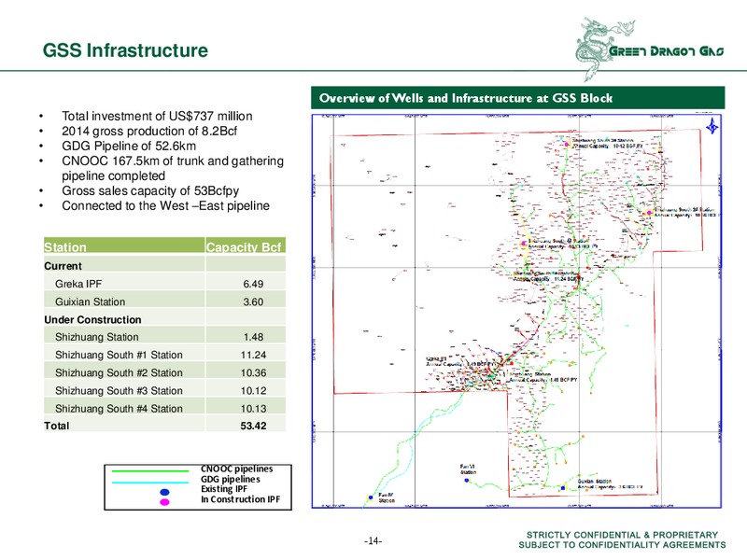747x560 pixels.
Task: Click 'STRICTLY CONFIDENTIAL & PROPRIETARY' footer text
Action: [x=622, y=535]
